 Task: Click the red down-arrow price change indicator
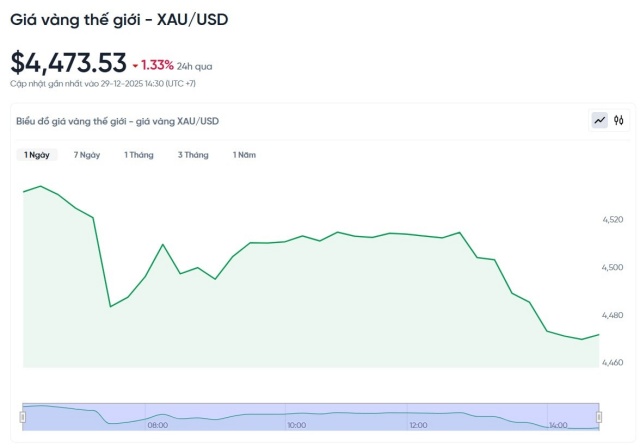(x=135, y=65)
